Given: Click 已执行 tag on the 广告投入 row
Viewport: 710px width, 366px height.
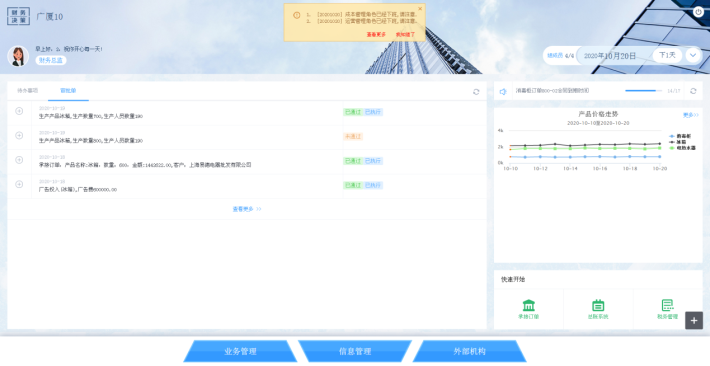Looking at the screenshot, I should tap(373, 185).
